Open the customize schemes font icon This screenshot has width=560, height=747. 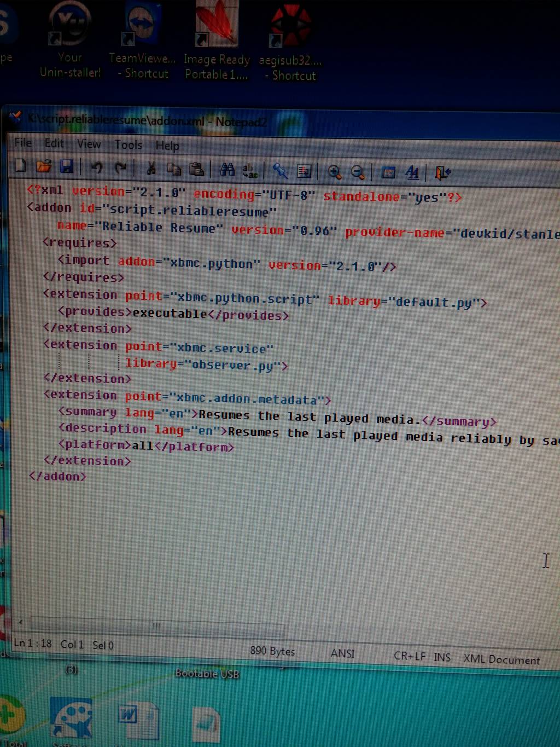(x=412, y=173)
